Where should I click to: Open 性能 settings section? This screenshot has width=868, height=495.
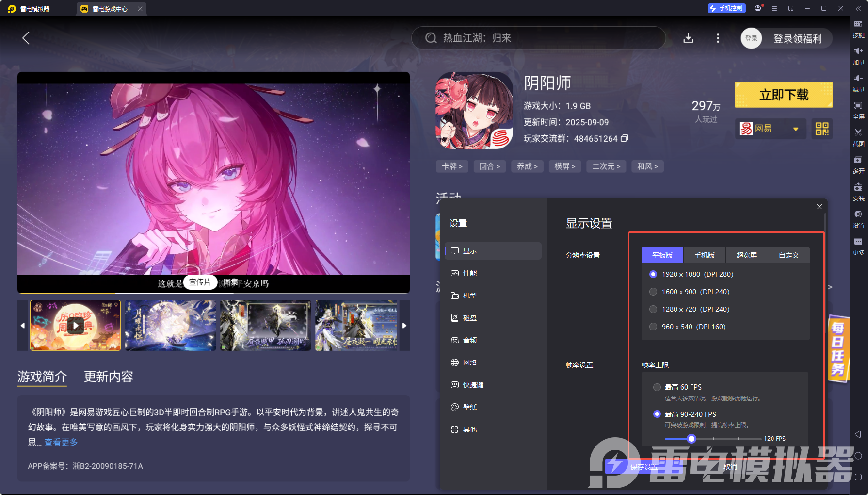[493, 273]
